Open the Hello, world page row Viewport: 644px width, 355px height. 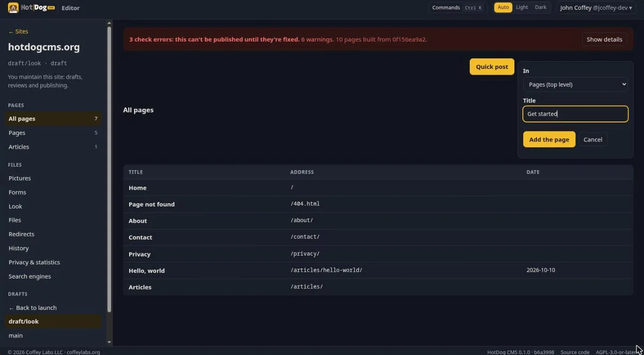378,270
